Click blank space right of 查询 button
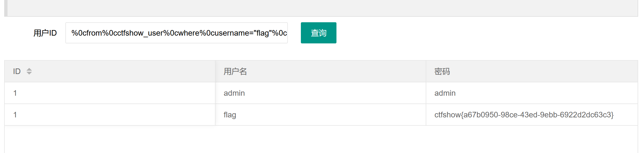644x153 pixels. click(473, 33)
